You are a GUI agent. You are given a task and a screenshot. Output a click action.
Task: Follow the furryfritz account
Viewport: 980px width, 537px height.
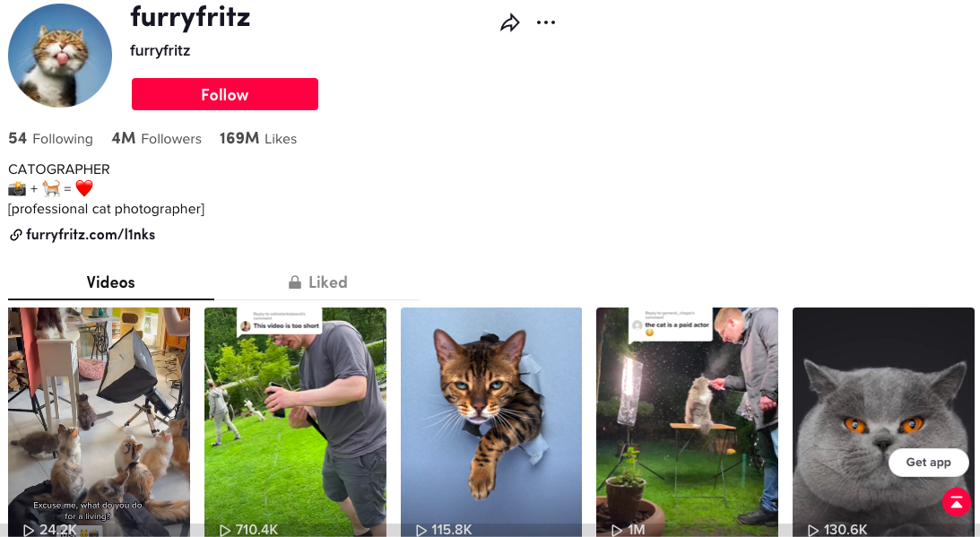(x=225, y=94)
